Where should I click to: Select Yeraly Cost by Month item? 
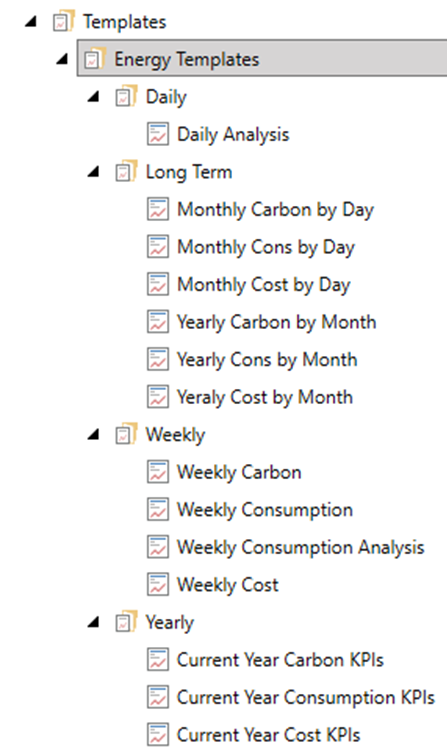(265, 397)
